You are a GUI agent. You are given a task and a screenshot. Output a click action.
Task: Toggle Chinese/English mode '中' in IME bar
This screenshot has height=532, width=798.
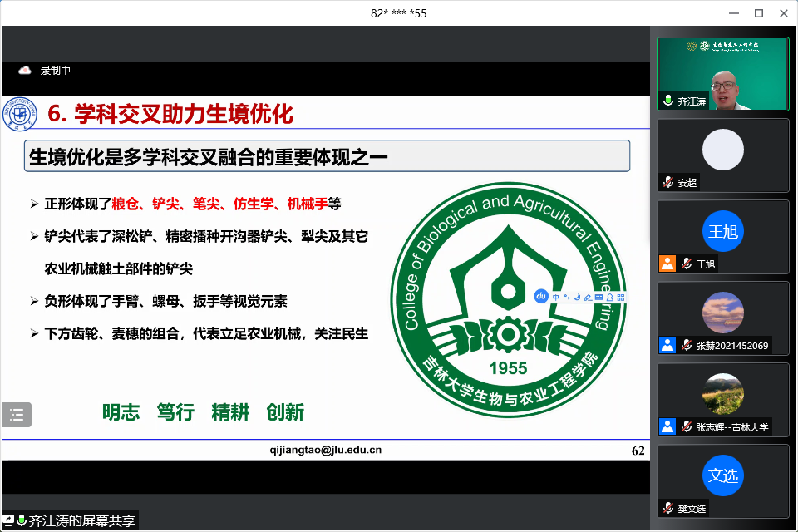556,297
